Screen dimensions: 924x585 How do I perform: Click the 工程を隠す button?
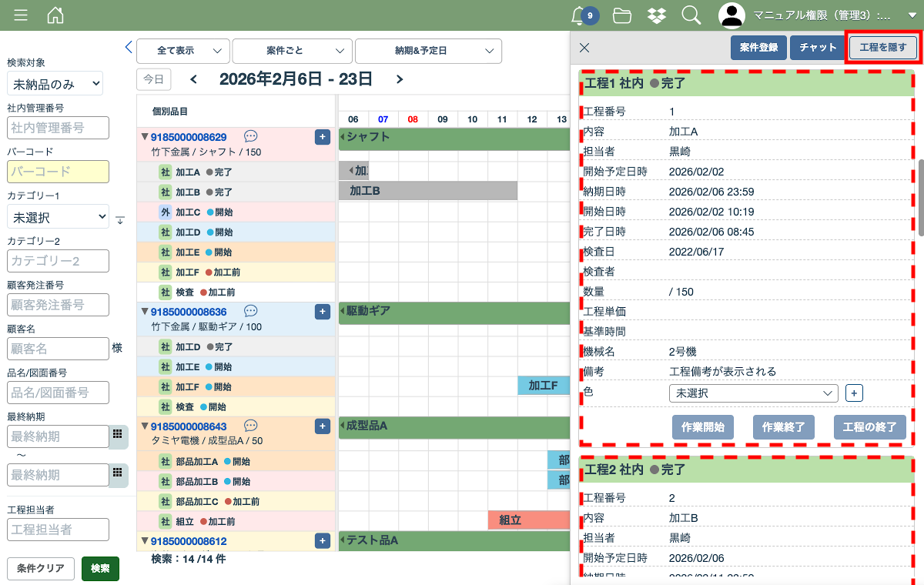(882, 48)
